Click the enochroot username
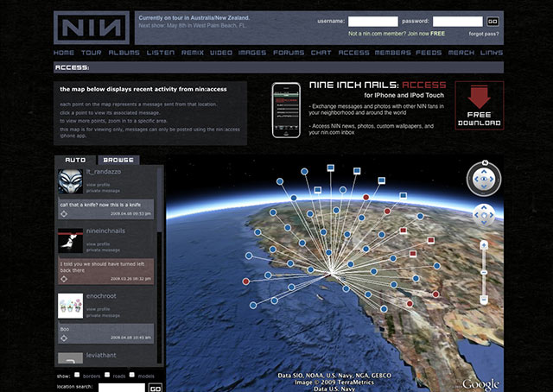The height and width of the screenshot is (392, 553). coord(101,296)
